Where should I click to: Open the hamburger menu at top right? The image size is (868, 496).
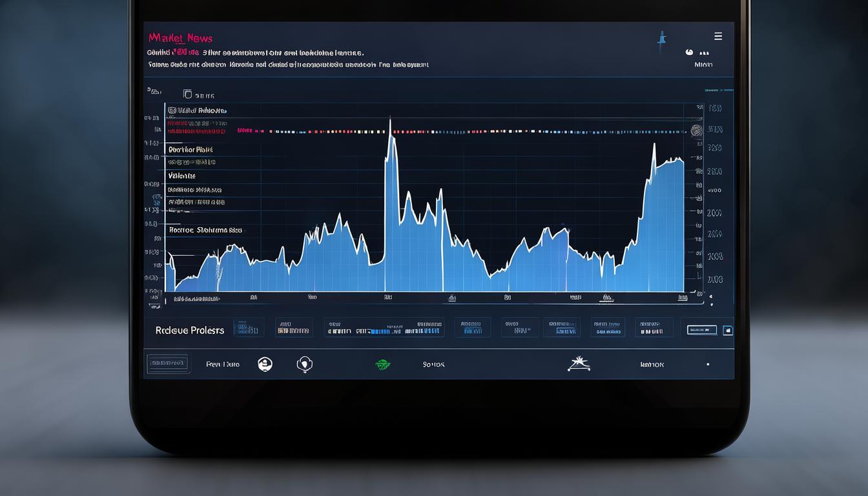click(x=718, y=36)
